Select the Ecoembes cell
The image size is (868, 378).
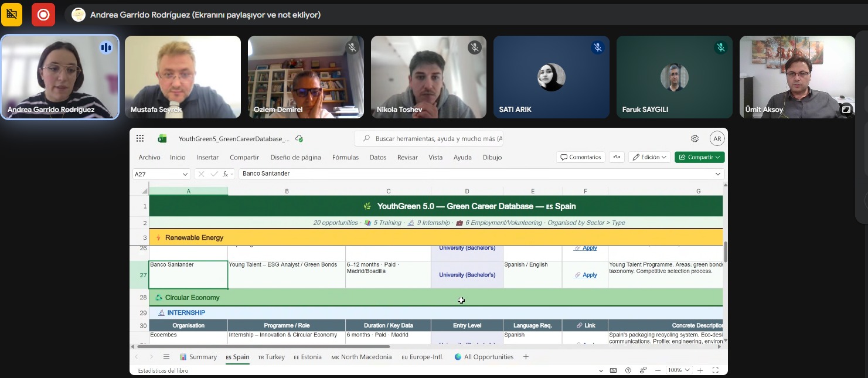pyautogui.click(x=188, y=338)
